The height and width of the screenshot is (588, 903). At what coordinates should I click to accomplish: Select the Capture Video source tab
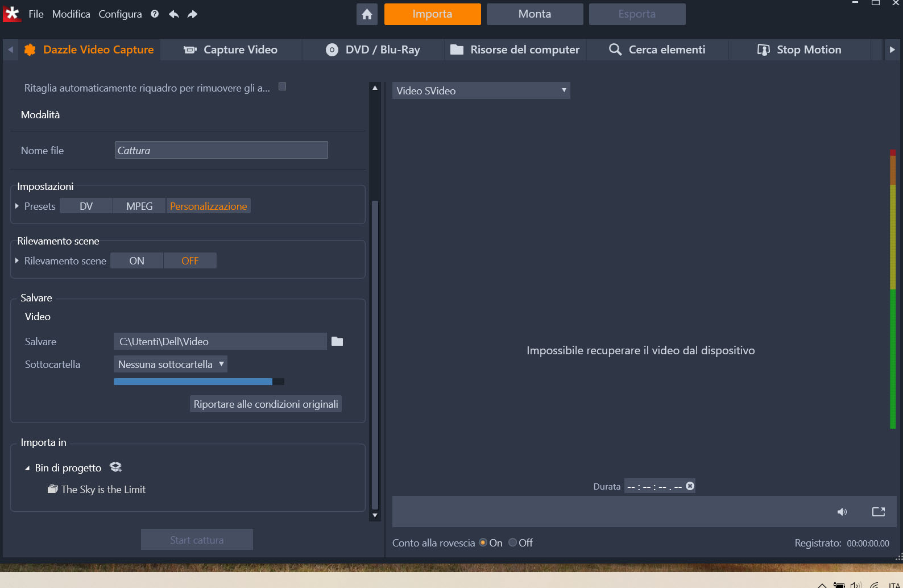(231, 49)
